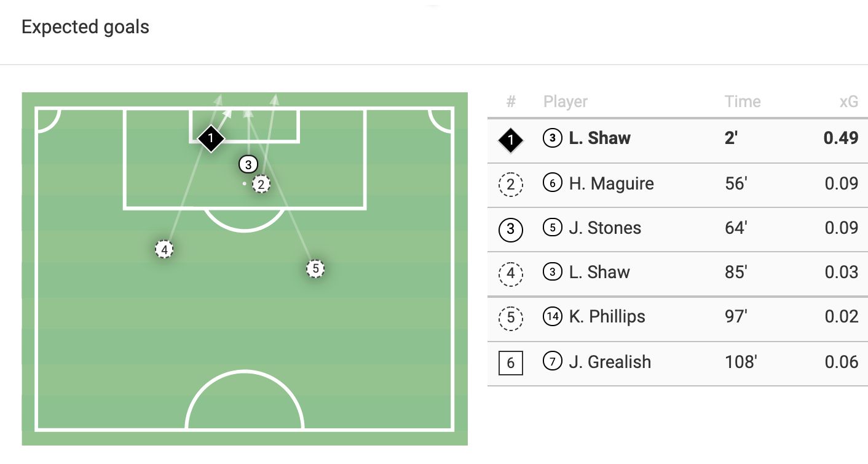
Task: Click jersey number 14 badge beside K. Phillips
Action: [552, 317]
